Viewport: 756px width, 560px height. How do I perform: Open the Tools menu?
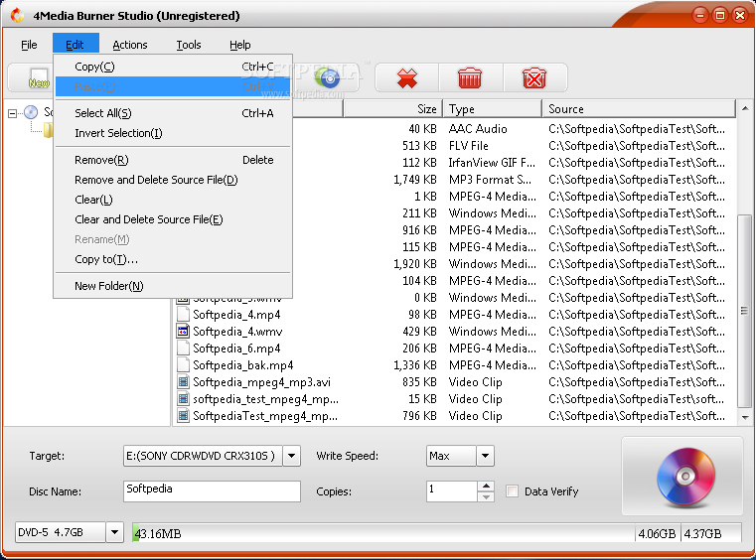pos(189,45)
